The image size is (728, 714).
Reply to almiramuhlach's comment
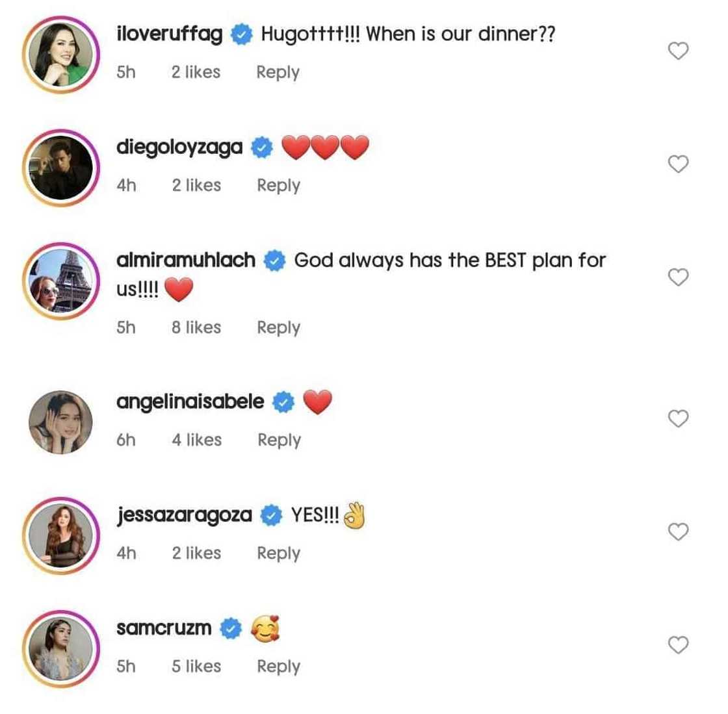(x=278, y=327)
